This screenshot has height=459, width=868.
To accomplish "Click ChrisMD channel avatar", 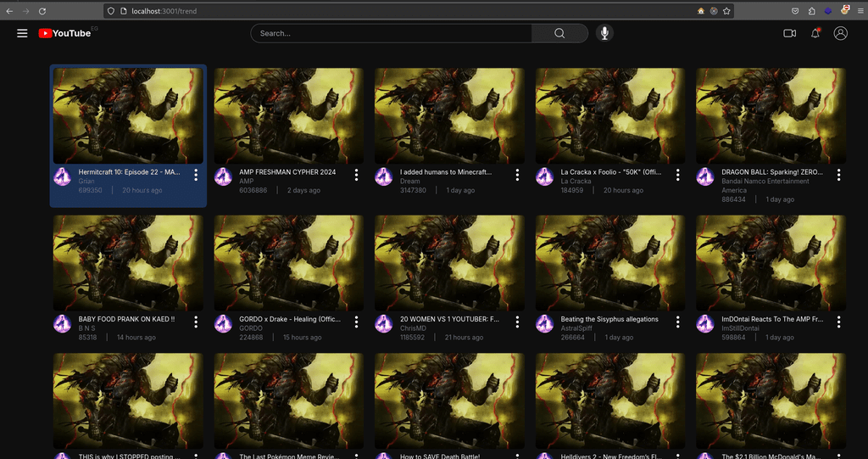I will (384, 324).
